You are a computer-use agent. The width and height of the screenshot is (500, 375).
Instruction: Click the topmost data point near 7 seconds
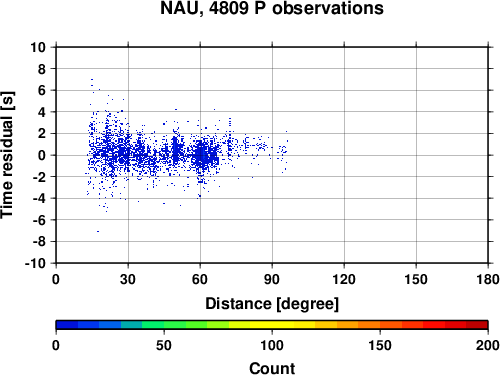pos(92,79)
